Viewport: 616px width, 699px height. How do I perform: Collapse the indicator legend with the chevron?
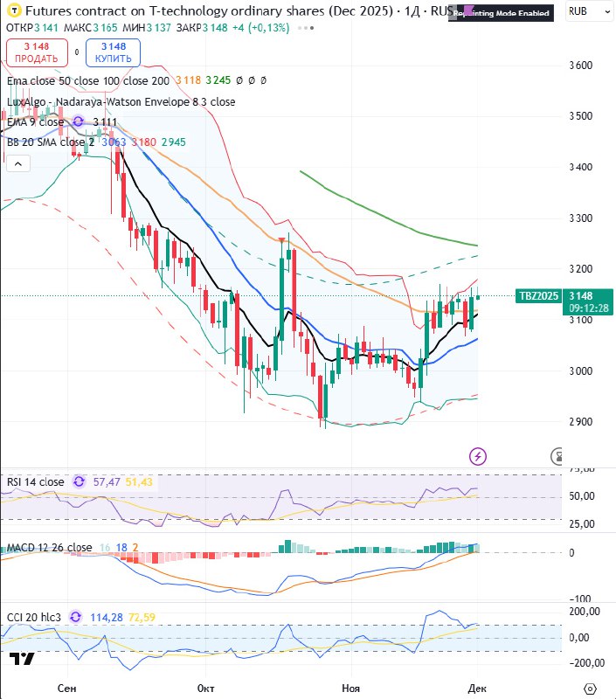pos(17,163)
